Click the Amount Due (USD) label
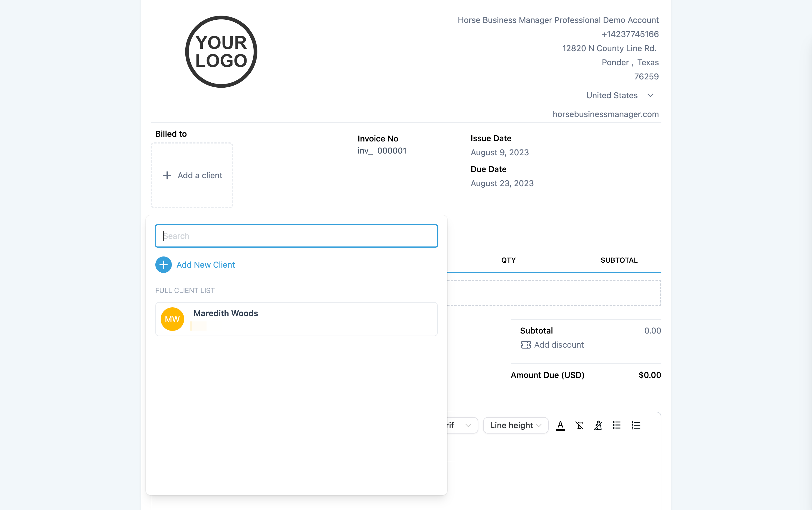 [x=547, y=375]
